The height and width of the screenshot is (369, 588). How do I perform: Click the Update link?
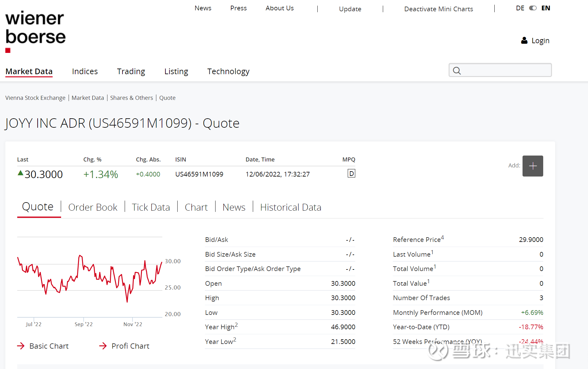350,9
